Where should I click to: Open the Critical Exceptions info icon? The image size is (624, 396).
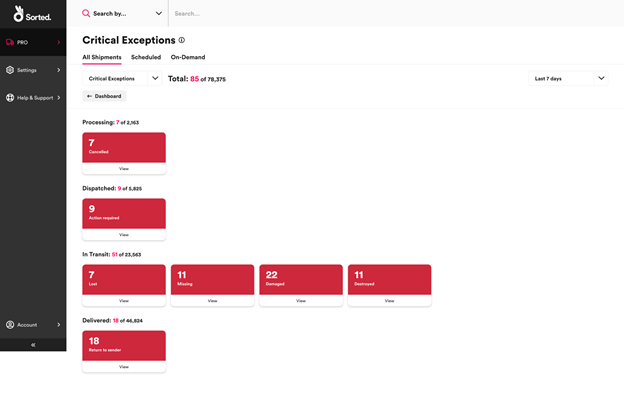[181, 40]
